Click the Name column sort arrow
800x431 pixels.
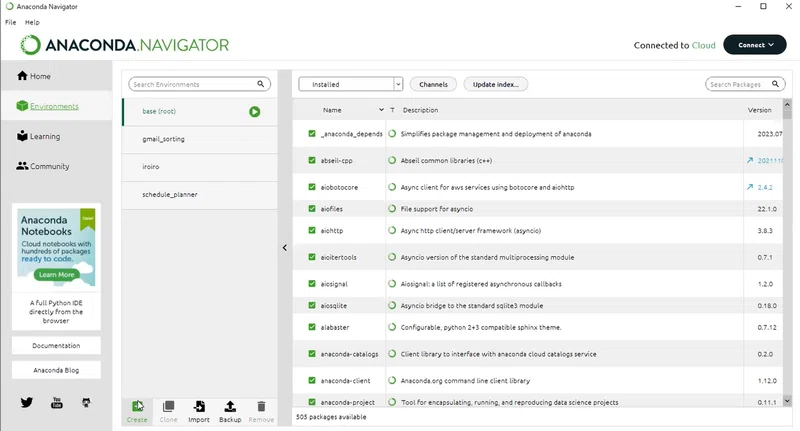click(381, 110)
